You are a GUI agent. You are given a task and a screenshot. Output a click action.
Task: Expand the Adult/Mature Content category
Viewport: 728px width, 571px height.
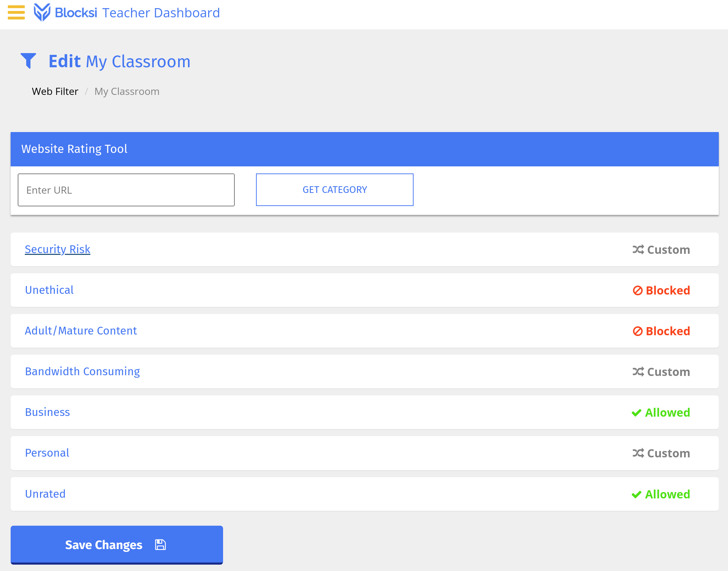pos(81,331)
